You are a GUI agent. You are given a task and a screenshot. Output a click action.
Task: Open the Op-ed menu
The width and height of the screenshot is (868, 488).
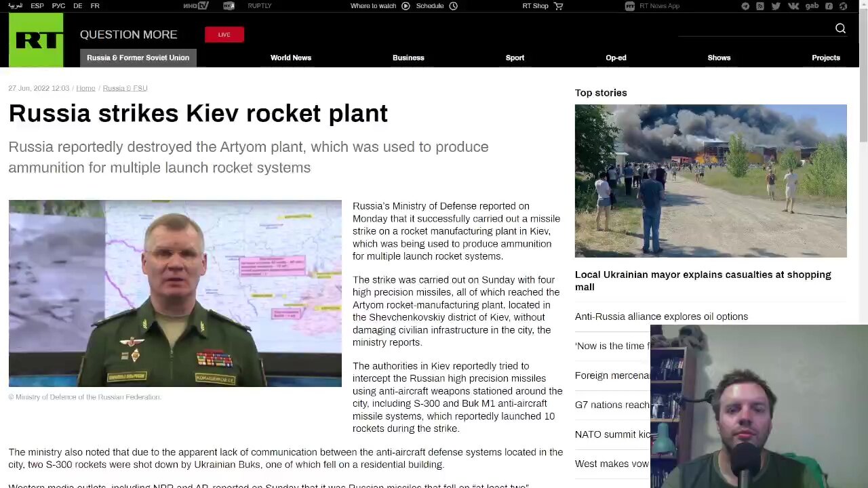click(x=616, y=58)
